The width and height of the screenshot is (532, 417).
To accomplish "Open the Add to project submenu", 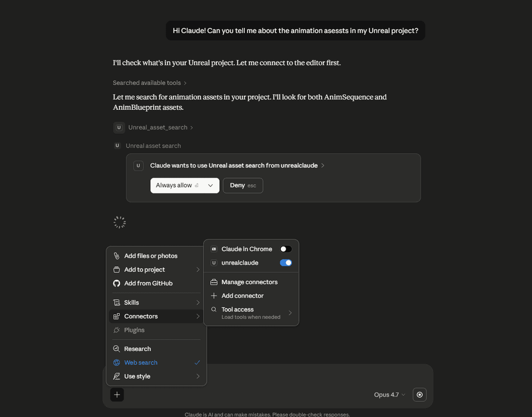I will 157,270.
